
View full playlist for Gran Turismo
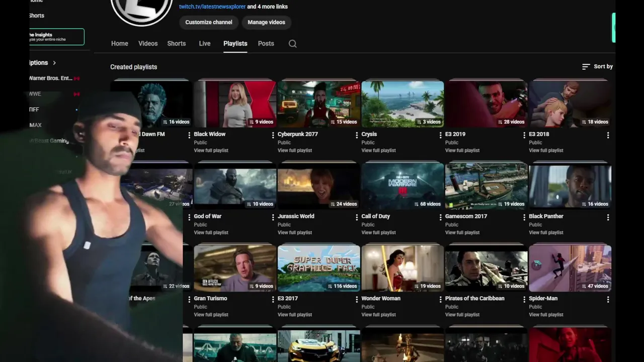coord(211,315)
